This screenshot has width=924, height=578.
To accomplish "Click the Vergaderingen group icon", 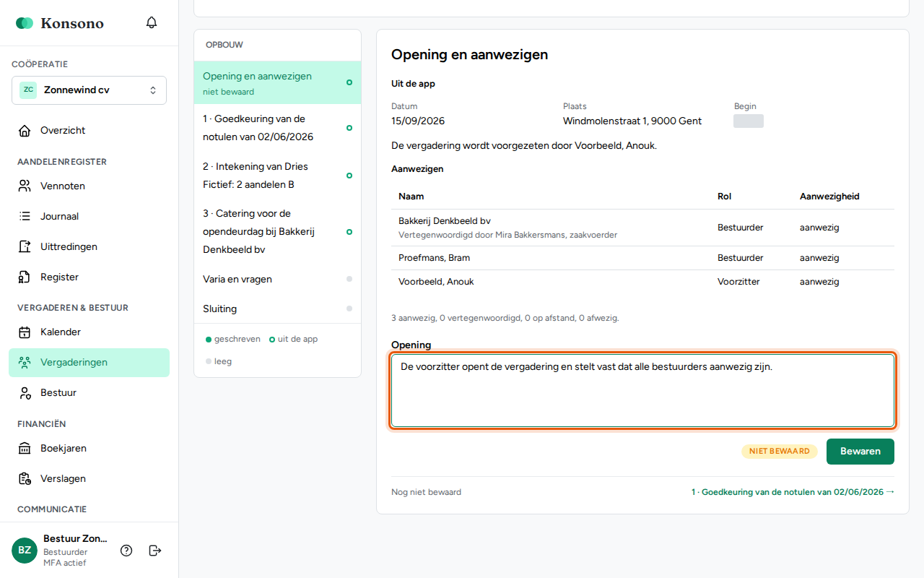I will pyautogui.click(x=25, y=363).
